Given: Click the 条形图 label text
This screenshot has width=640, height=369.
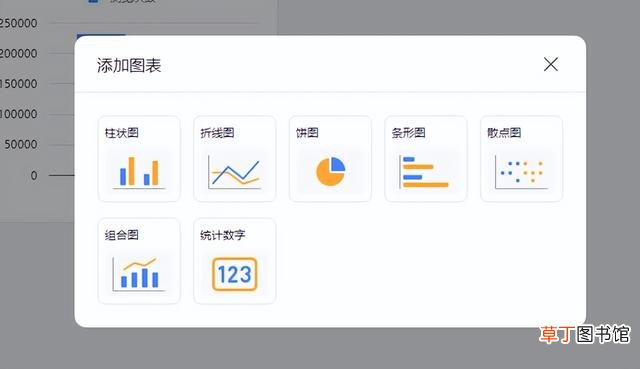Looking at the screenshot, I should (x=409, y=133).
